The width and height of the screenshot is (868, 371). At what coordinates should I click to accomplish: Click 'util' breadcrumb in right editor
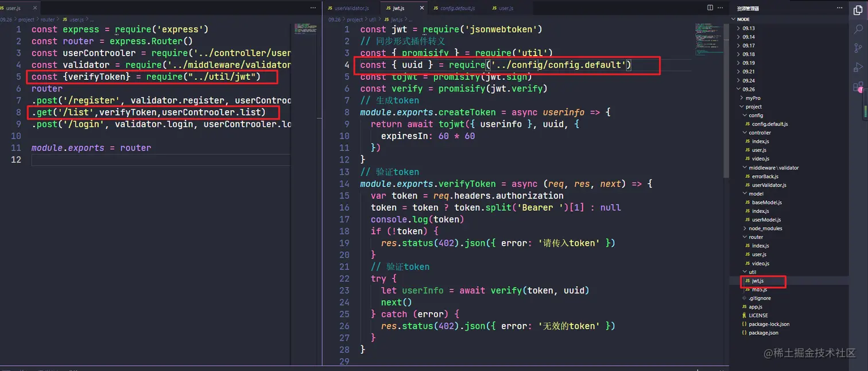coord(373,20)
